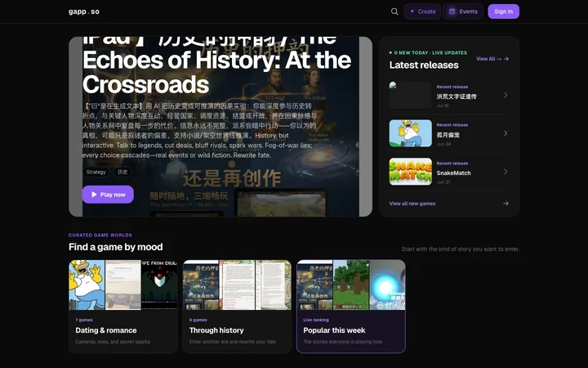Open the Popular this week card

[x=351, y=306]
